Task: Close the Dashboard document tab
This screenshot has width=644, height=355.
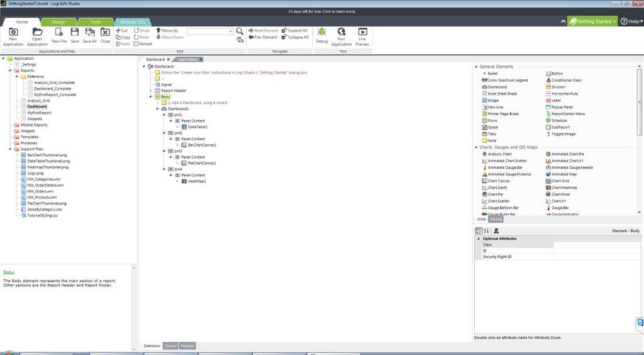Action: (168, 59)
